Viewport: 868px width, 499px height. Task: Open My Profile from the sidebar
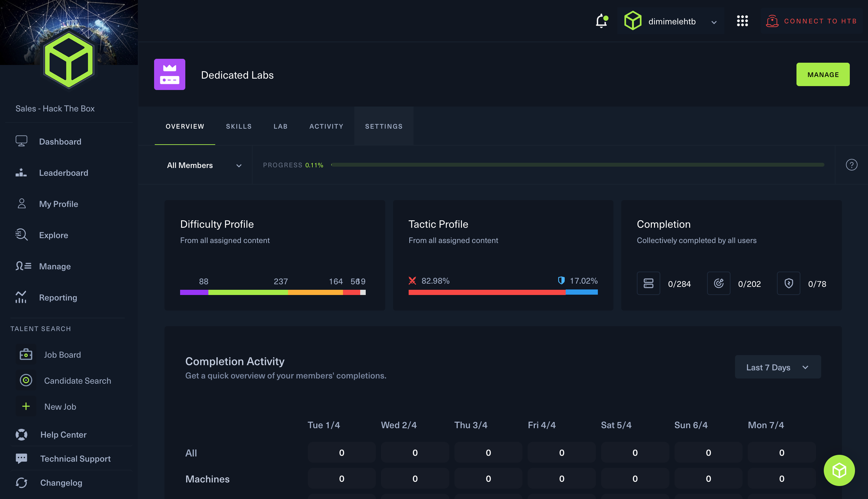click(x=59, y=204)
